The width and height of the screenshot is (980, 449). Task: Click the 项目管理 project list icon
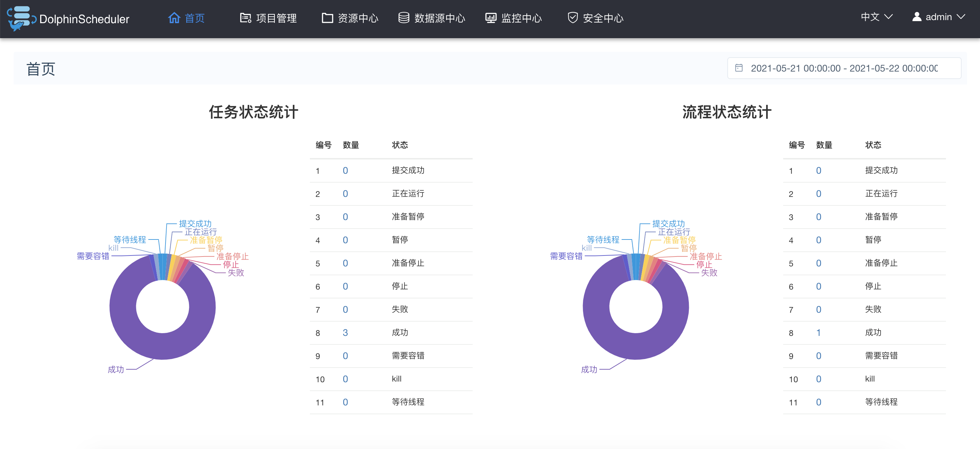click(x=246, y=18)
